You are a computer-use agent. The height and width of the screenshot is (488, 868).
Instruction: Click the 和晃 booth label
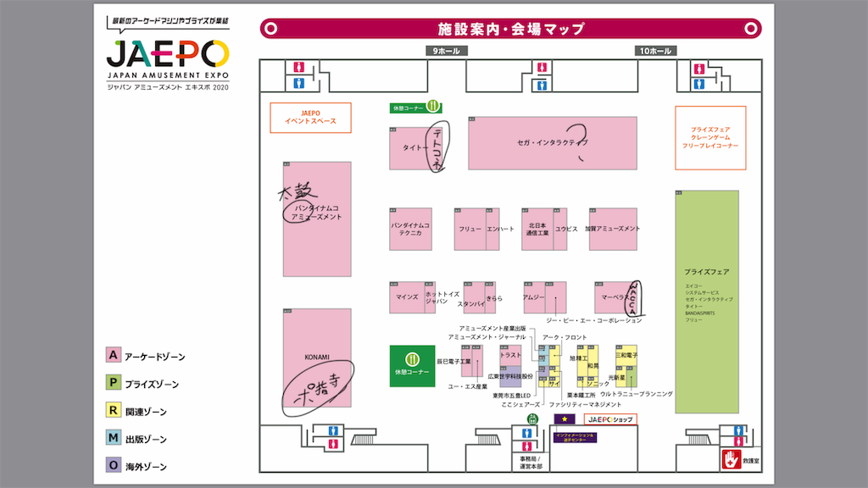pos(593,366)
